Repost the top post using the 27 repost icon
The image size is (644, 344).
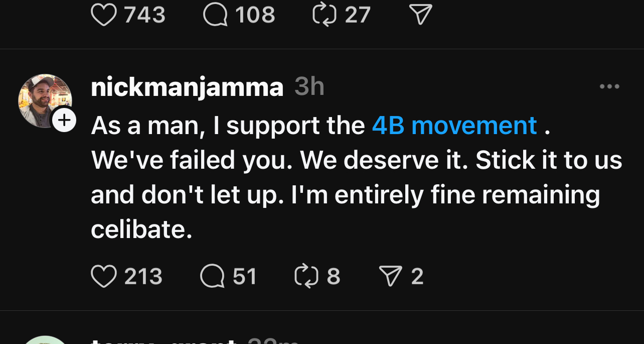tap(324, 15)
